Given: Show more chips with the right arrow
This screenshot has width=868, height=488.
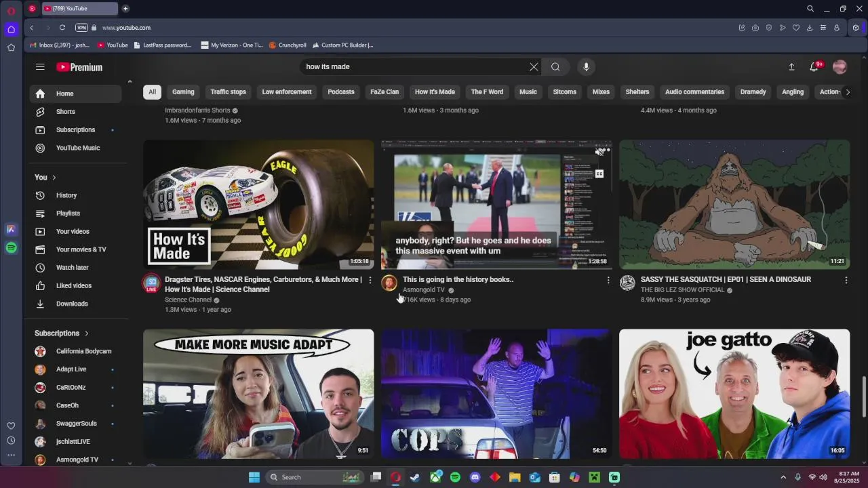Looking at the screenshot, I should pos(847,91).
